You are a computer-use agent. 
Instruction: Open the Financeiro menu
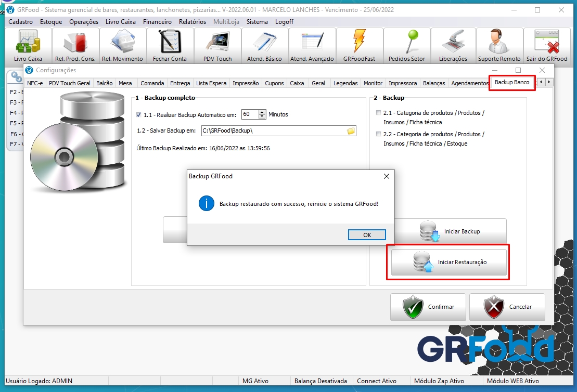[158, 22]
